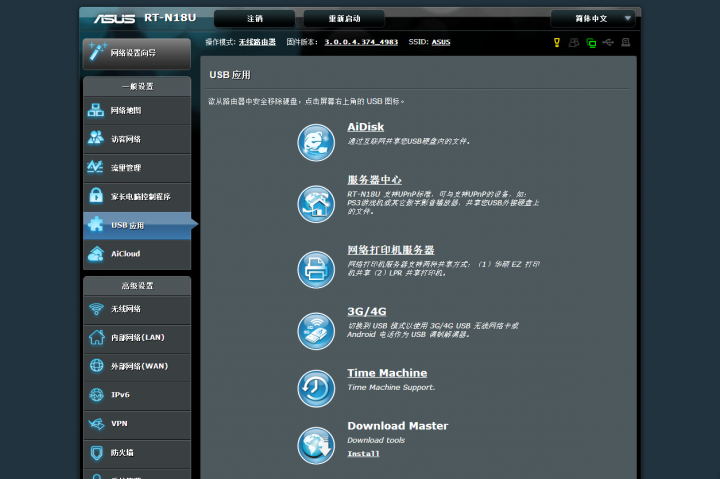Open the network setup wizard (网络设置向导)
The width and height of the screenshot is (720, 479).
[137, 53]
